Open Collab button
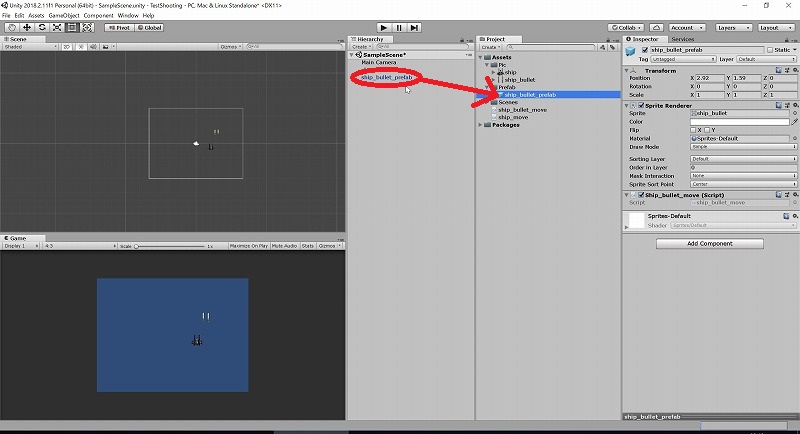800x434 pixels. pos(626,28)
